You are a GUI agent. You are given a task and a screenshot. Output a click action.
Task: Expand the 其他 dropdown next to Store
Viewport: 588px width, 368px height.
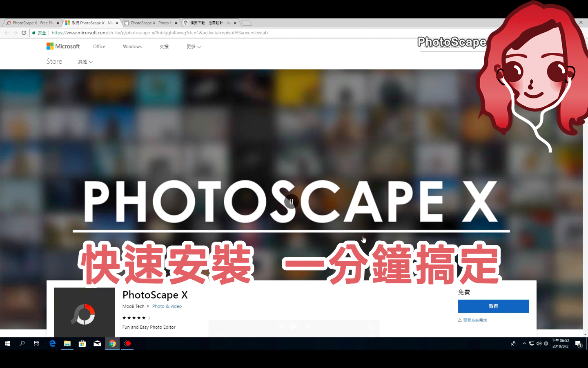coord(85,62)
